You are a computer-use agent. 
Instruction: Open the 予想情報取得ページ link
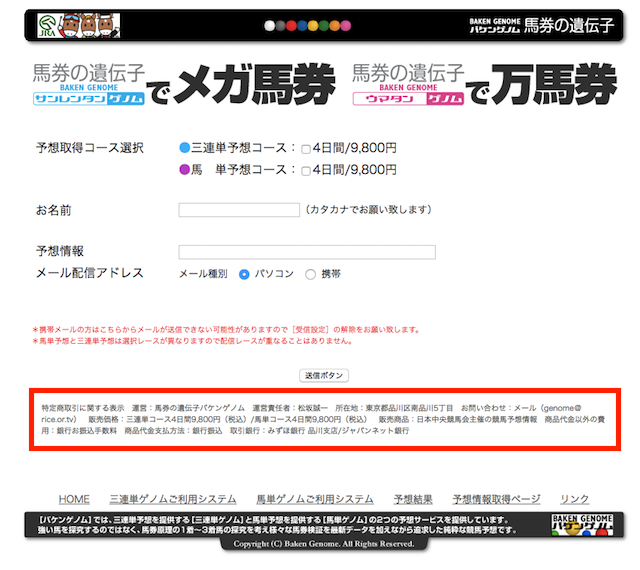496,499
